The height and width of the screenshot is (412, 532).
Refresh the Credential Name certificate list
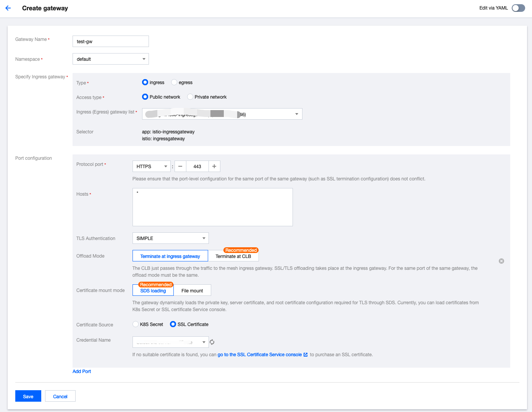pyautogui.click(x=212, y=342)
